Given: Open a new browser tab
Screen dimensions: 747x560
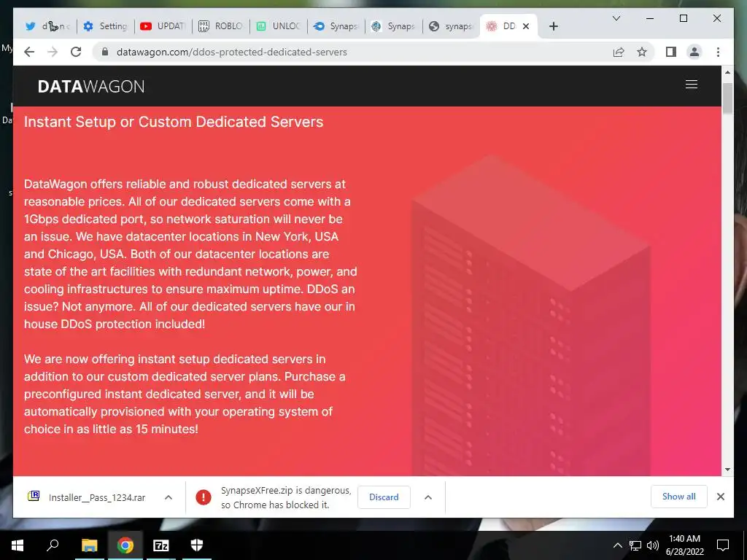Looking at the screenshot, I should coord(553,26).
